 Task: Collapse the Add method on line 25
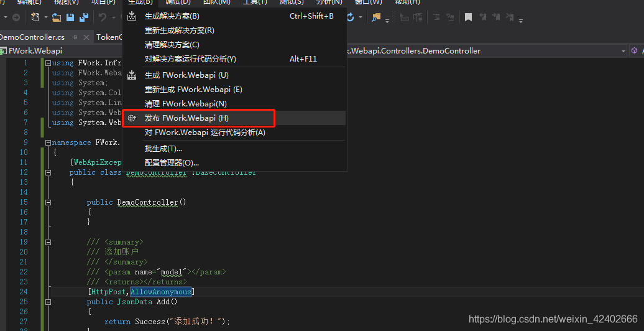coord(48,302)
